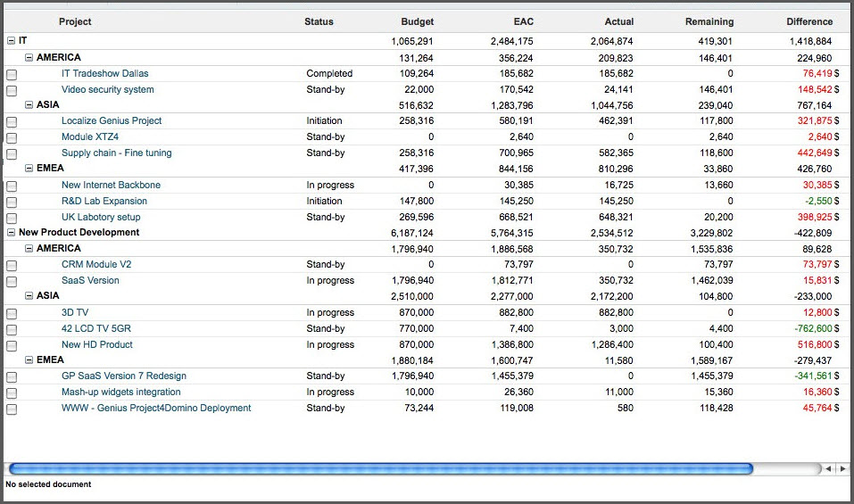854x504 pixels.
Task: Tick the New HD Product checkbox
Action: [x=12, y=345]
